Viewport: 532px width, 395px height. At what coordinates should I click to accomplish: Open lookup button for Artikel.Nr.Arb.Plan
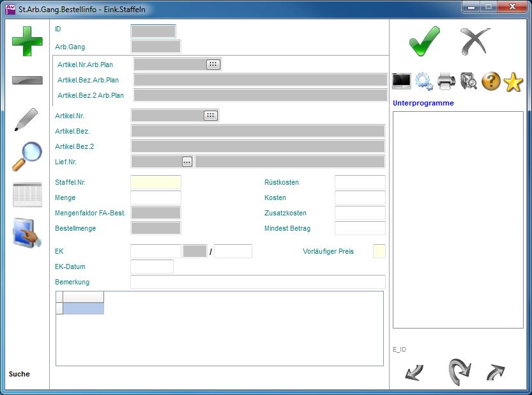(x=213, y=64)
